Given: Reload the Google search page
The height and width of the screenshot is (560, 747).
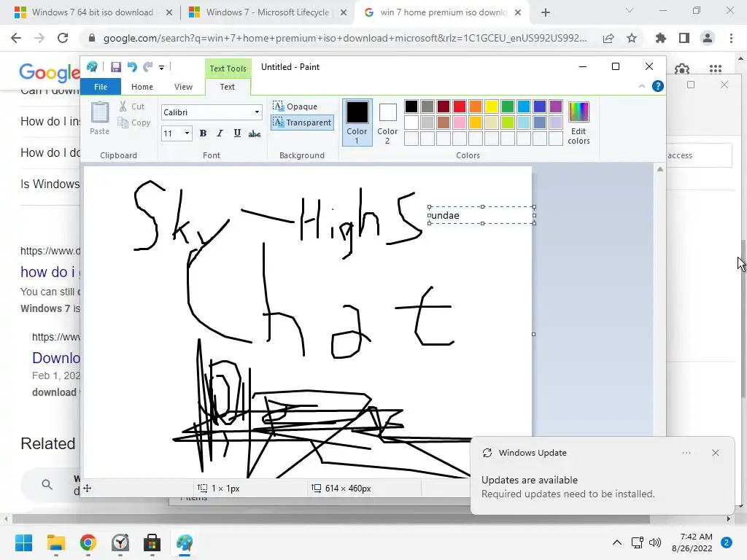Looking at the screenshot, I should [63, 38].
